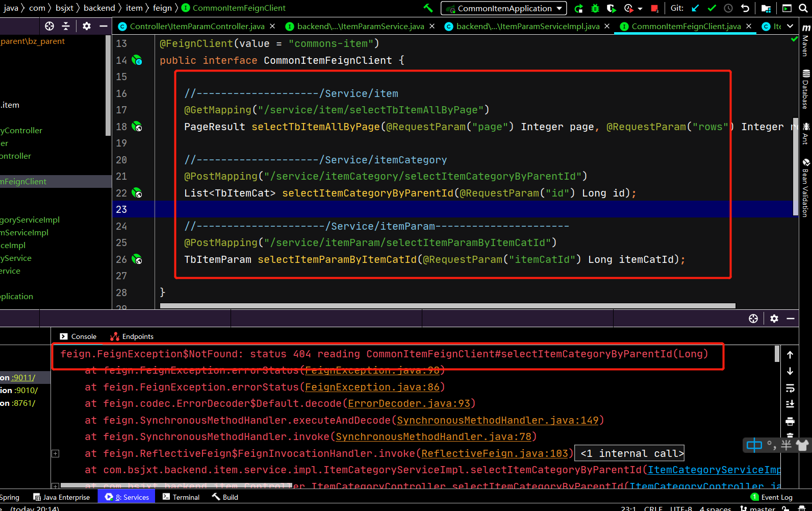812x511 pixels.
Task: Click the console scroll up arrow
Action: tap(790, 355)
